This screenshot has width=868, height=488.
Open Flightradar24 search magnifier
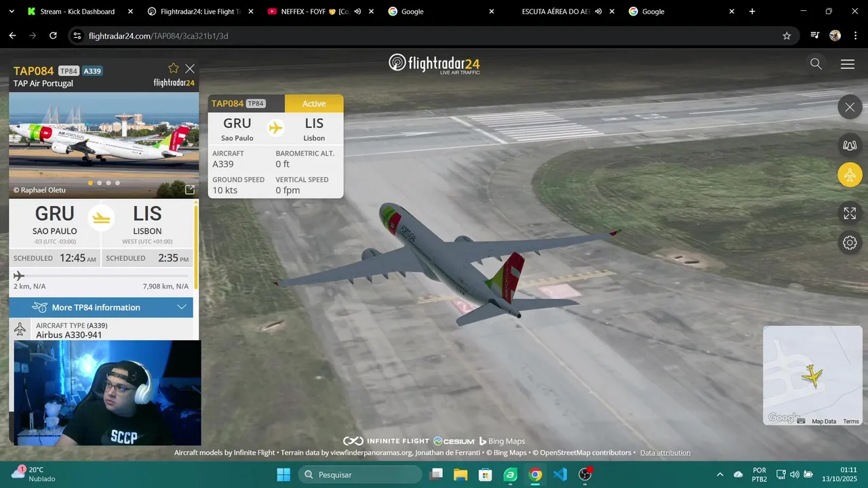[x=816, y=64]
